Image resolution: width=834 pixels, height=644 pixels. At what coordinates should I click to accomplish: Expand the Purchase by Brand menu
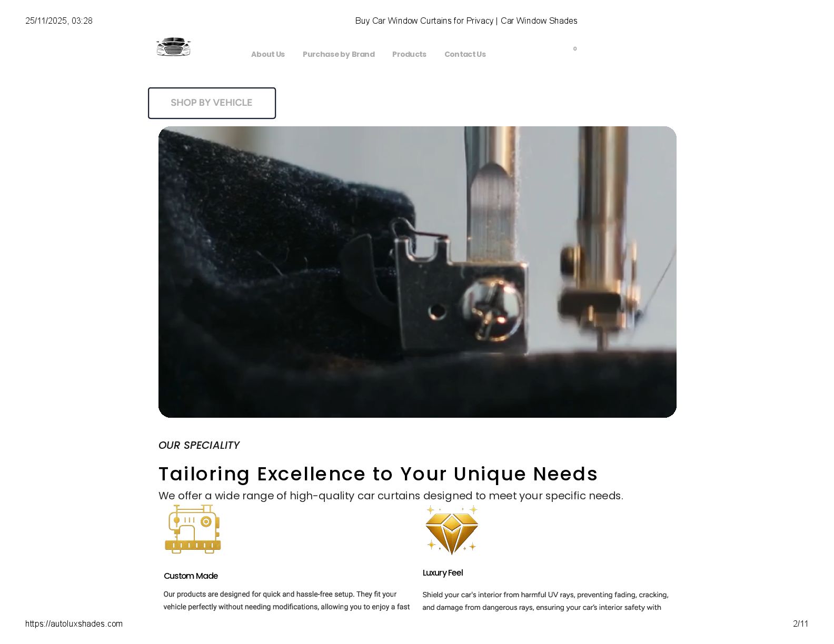point(339,54)
